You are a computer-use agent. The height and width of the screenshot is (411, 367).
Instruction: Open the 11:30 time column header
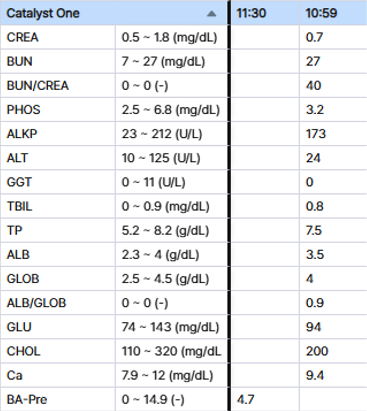pos(251,13)
